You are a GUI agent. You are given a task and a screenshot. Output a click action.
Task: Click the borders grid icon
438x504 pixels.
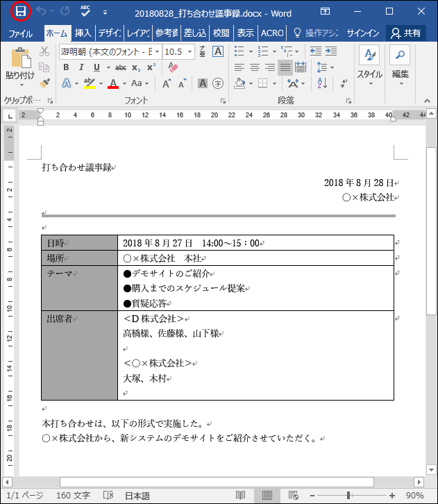(x=263, y=83)
